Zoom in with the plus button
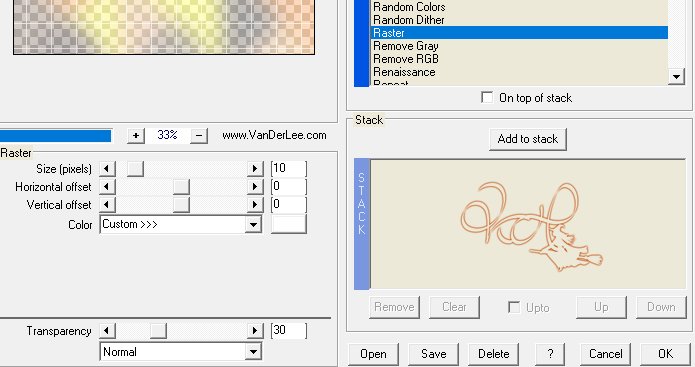695x367 pixels. pyautogui.click(x=136, y=136)
